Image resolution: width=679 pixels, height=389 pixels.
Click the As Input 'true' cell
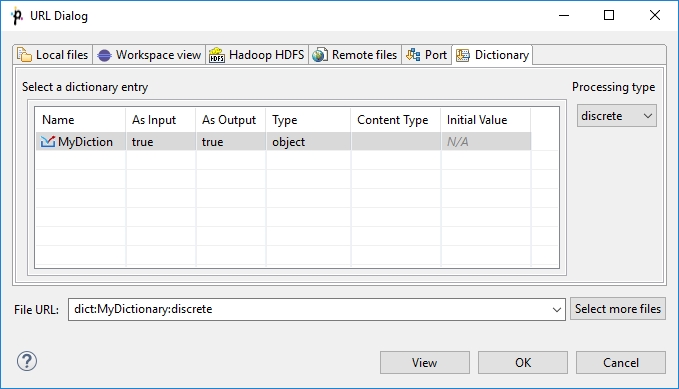[161, 142]
